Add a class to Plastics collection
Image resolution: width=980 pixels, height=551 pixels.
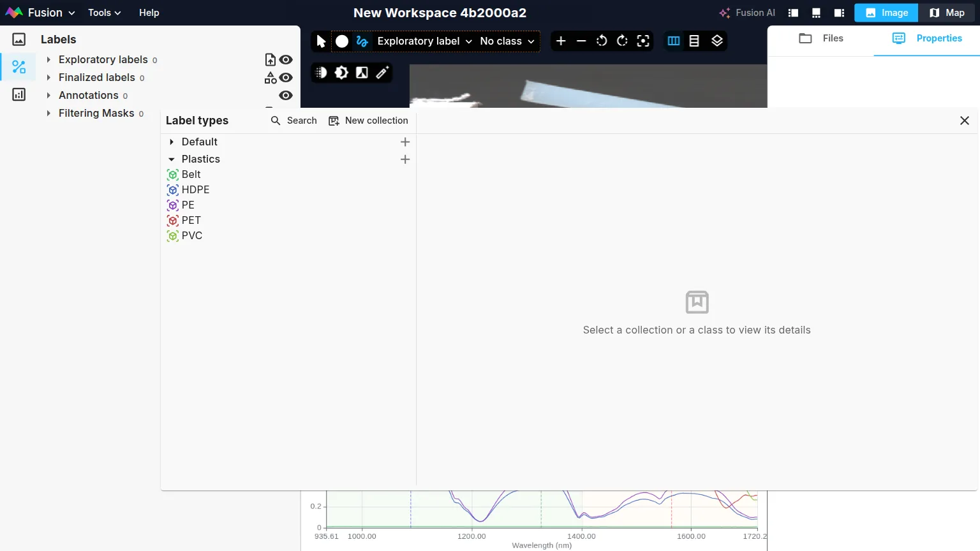(x=405, y=159)
